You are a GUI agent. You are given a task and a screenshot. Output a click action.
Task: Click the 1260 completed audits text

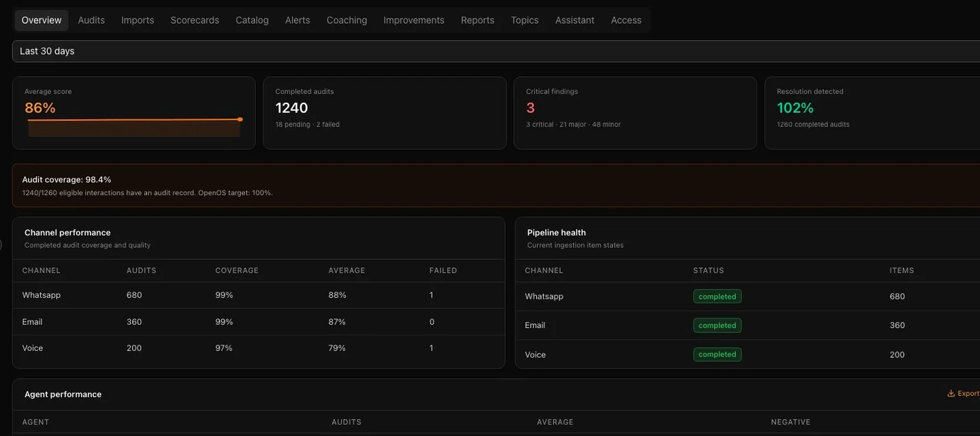(813, 124)
